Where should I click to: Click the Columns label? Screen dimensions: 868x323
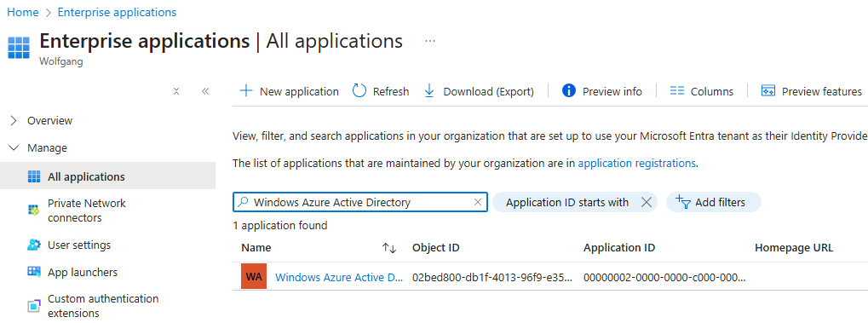coord(712,91)
